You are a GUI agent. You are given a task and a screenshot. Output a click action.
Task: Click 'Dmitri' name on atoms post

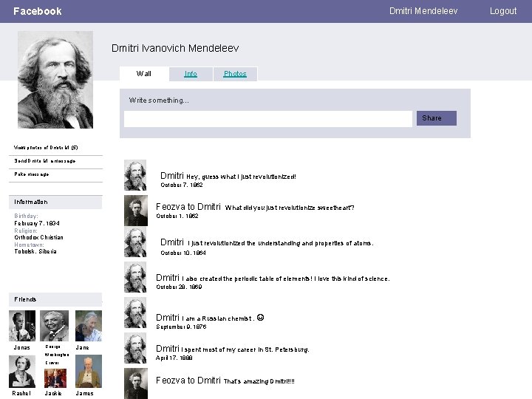tap(172, 242)
